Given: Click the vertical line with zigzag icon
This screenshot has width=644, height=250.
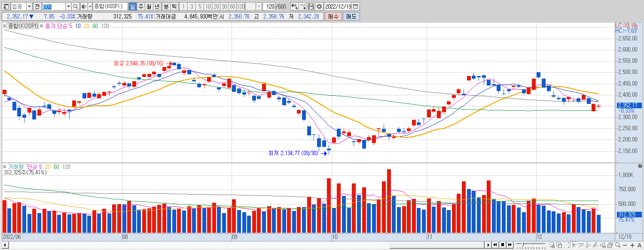Looking at the screenshot, I should [x=588, y=245].
